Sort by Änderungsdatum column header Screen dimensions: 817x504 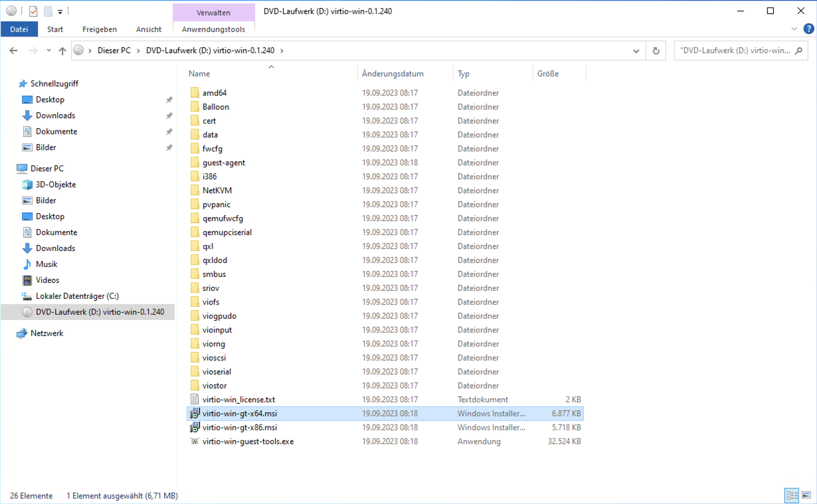click(x=393, y=74)
